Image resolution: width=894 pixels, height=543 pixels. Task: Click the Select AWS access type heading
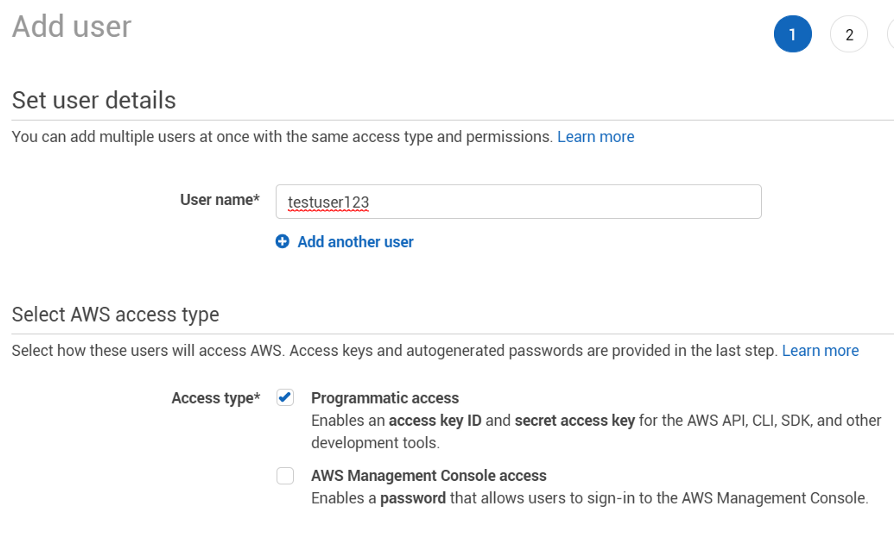(116, 314)
